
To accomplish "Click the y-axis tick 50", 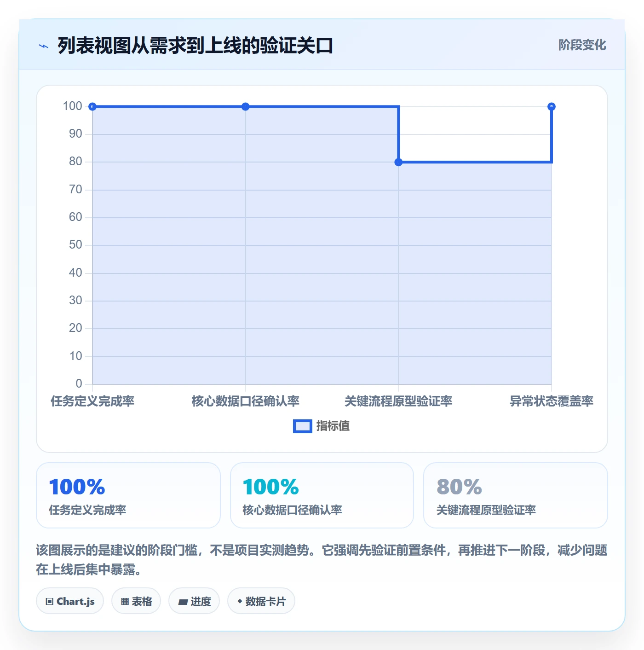I will pos(75,245).
